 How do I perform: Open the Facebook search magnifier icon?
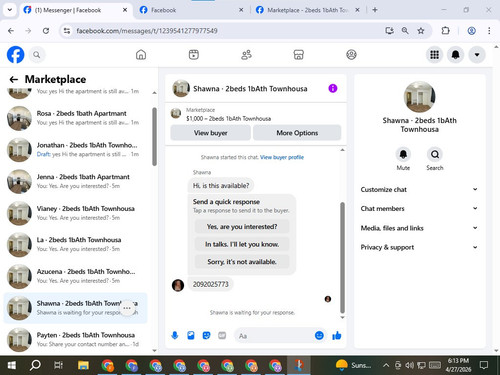(x=37, y=55)
